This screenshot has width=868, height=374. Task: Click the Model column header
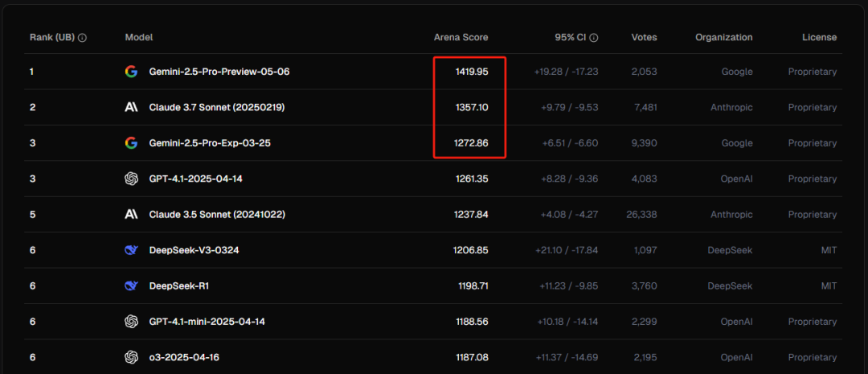tap(139, 38)
